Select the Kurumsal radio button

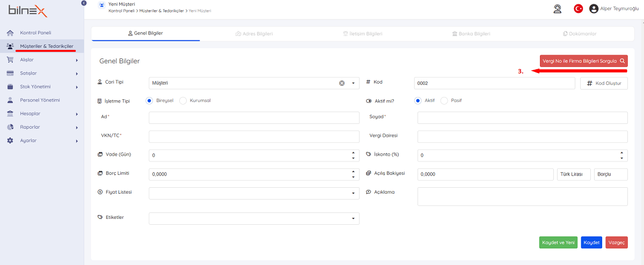183,100
